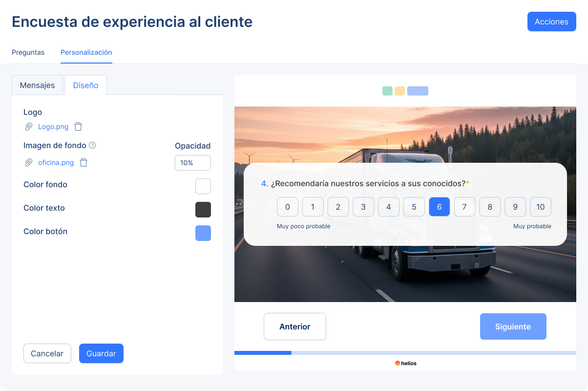Open the help tooltip next to Imagen de fondo
Screen dimensions: 588x391
click(x=93, y=145)
